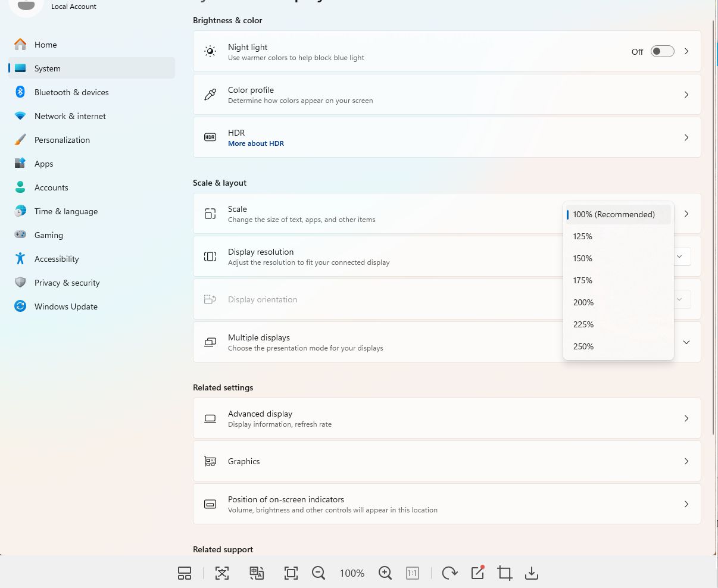Open Bluetooth & devices settings

pos(71,92)
